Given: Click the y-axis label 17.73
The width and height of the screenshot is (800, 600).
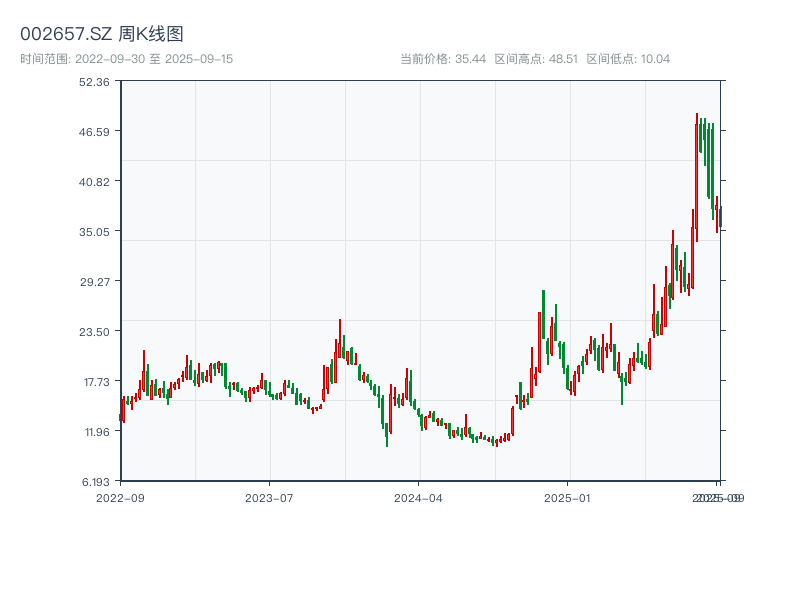Looking at the screenshot, I should (x=97, y=382).
